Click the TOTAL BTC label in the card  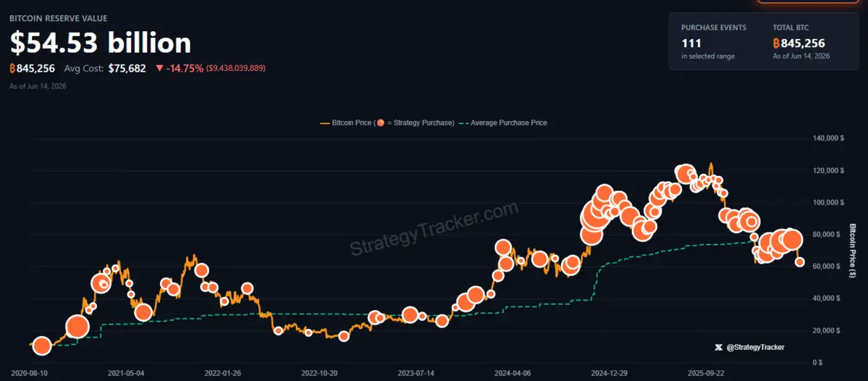[x=791, y=27]
